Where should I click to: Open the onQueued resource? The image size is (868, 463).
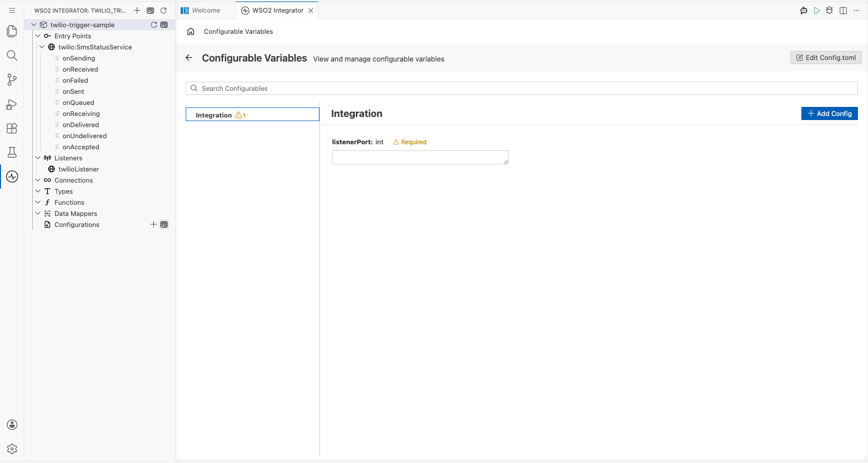click(x=78, y=102)
